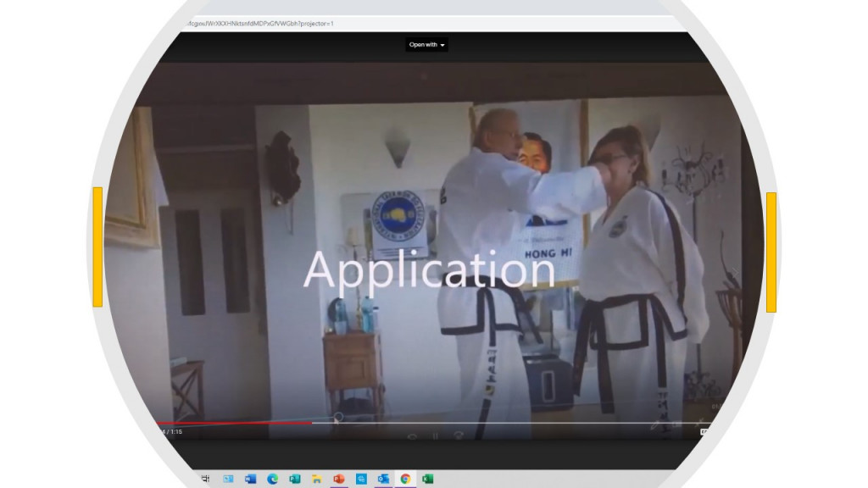Screen dimensions: 868x488
Task: Switch to PowerPoint in the taskbar
Action: [339, 479]
